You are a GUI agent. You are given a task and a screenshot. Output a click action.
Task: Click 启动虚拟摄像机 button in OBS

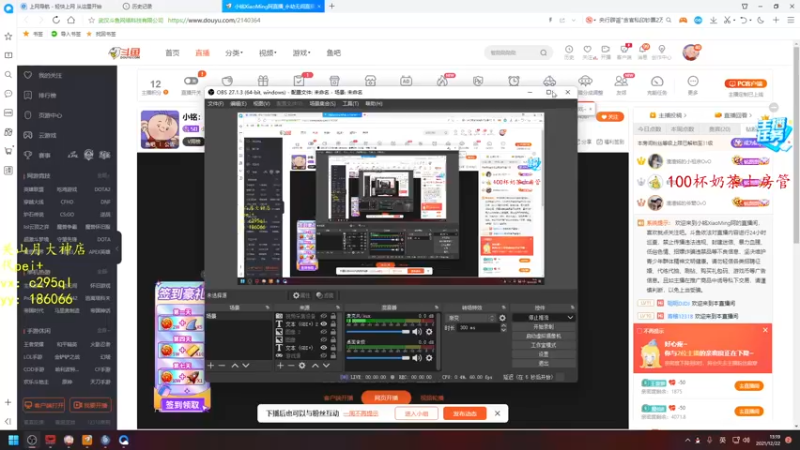(544, 336)
